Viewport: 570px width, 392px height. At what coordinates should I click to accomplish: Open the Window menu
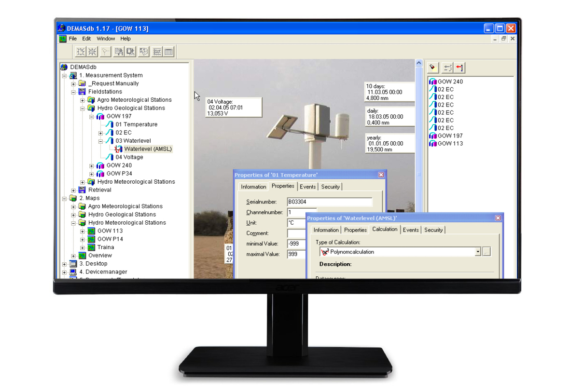pos(106,39)
